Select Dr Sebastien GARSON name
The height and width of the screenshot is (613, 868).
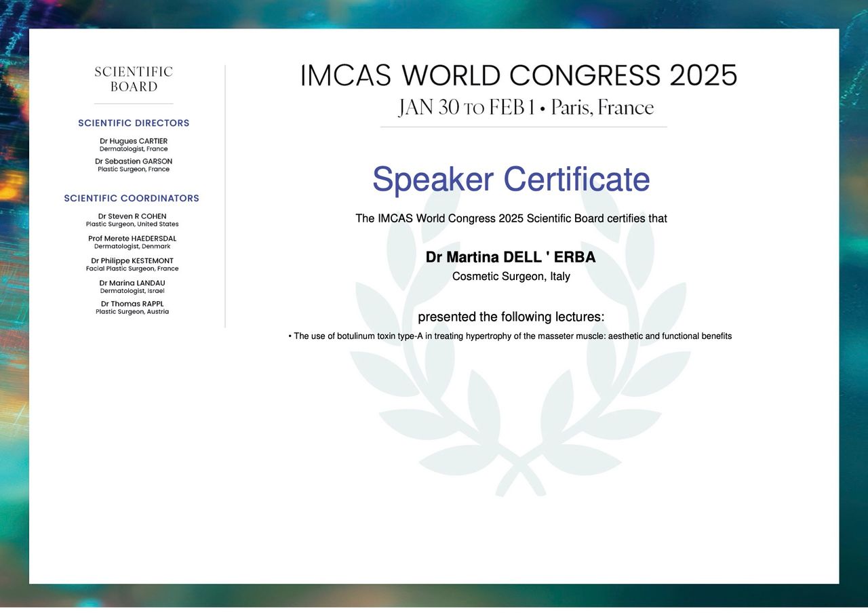(x=134, y=161)
